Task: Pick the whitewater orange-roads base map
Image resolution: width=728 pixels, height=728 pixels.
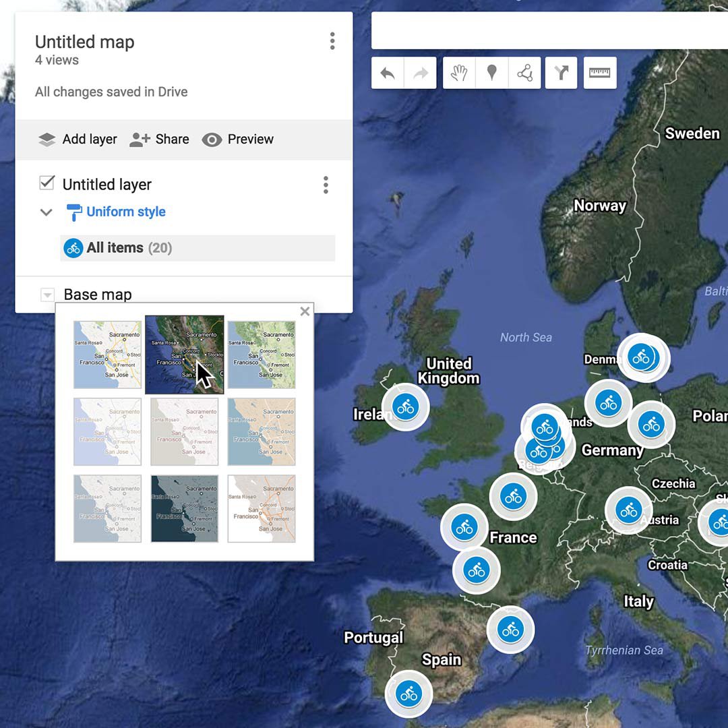Action: point(262,509)
